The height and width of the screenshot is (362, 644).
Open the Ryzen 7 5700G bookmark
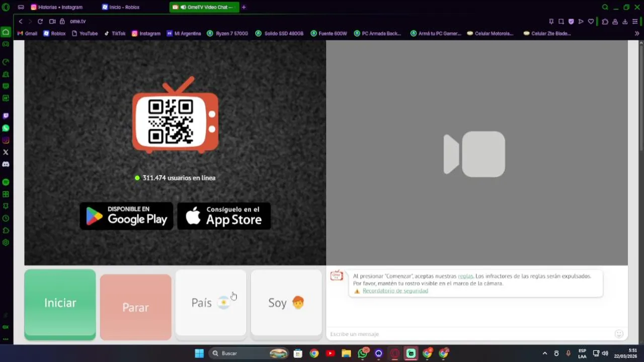[x=227, y=34]
